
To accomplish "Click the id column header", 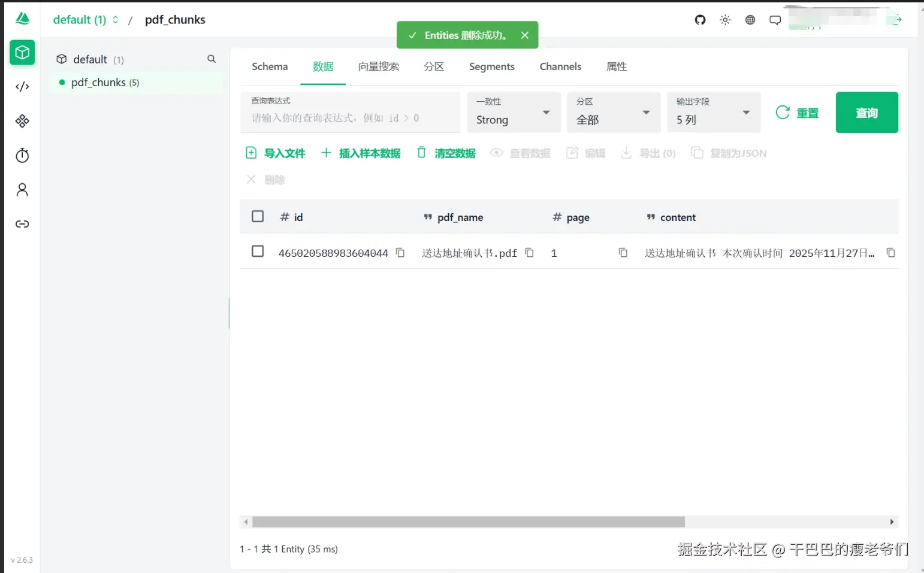I will tap(292, 217).
